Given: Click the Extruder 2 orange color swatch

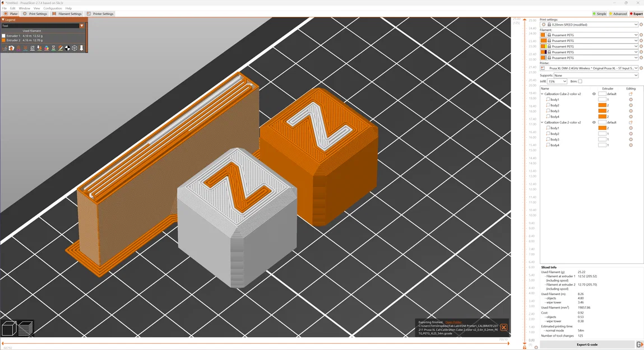Looking at the screenshot, I should 4,40.
